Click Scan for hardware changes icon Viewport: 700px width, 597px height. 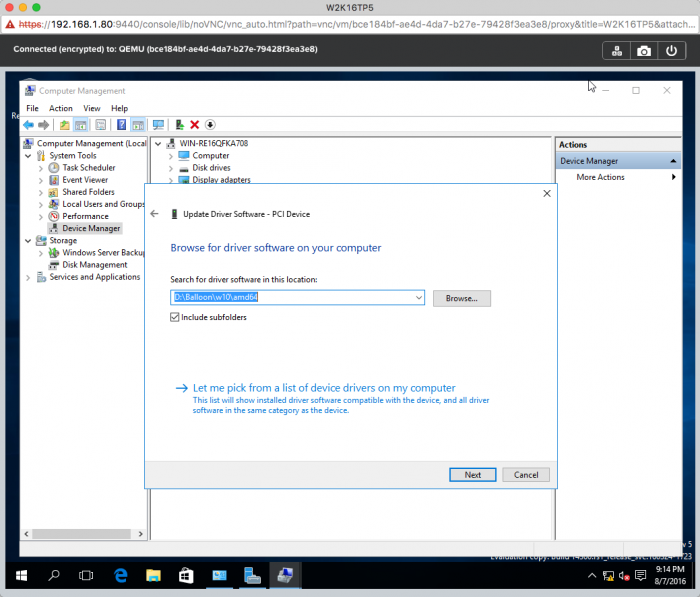point(158,125)
